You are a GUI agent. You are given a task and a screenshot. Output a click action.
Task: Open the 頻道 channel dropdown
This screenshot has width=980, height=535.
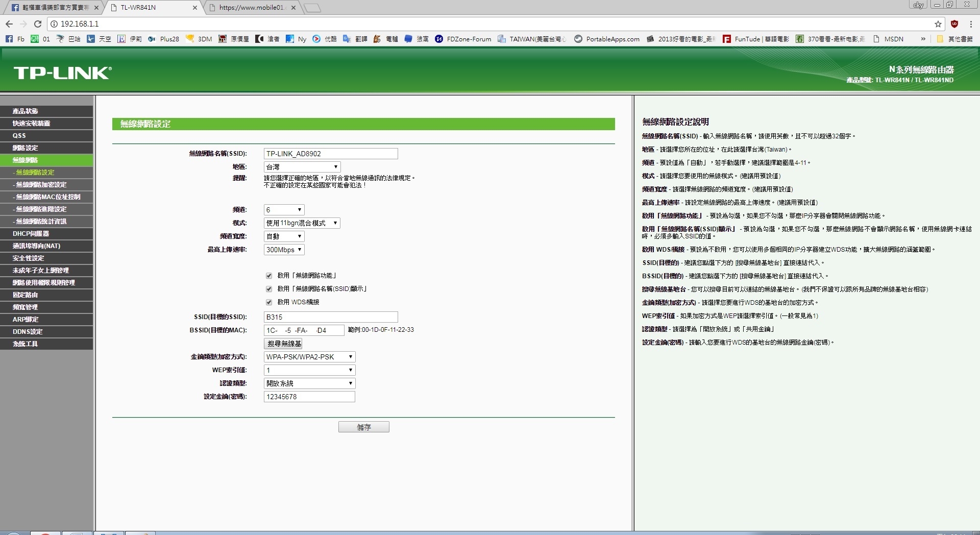(284, 210)
